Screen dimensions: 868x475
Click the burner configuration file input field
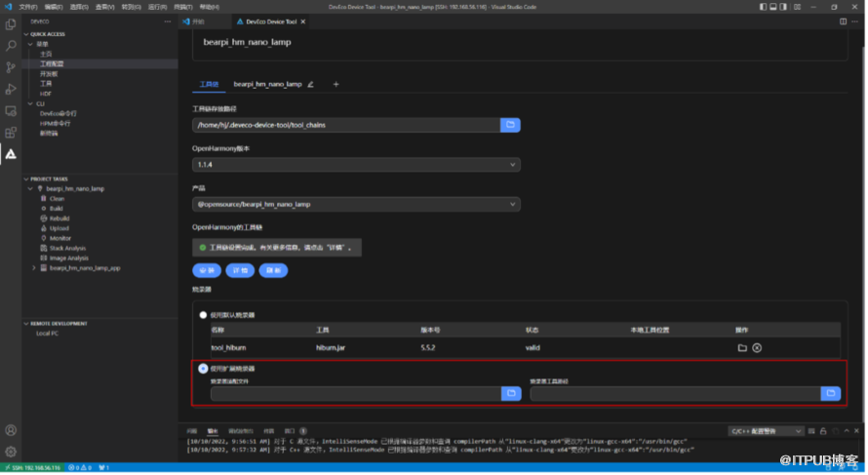(356, 394)
